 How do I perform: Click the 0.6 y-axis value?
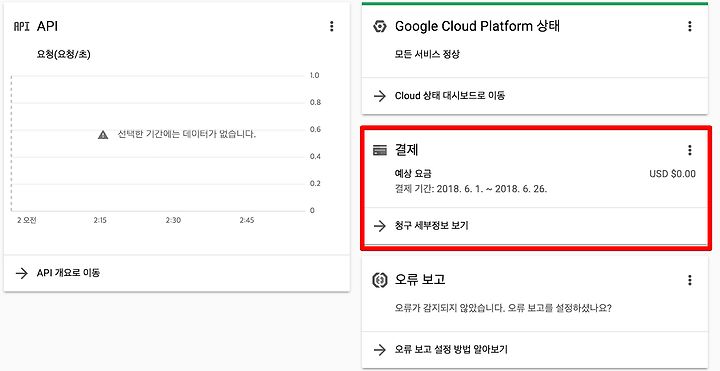pos(315,129)
